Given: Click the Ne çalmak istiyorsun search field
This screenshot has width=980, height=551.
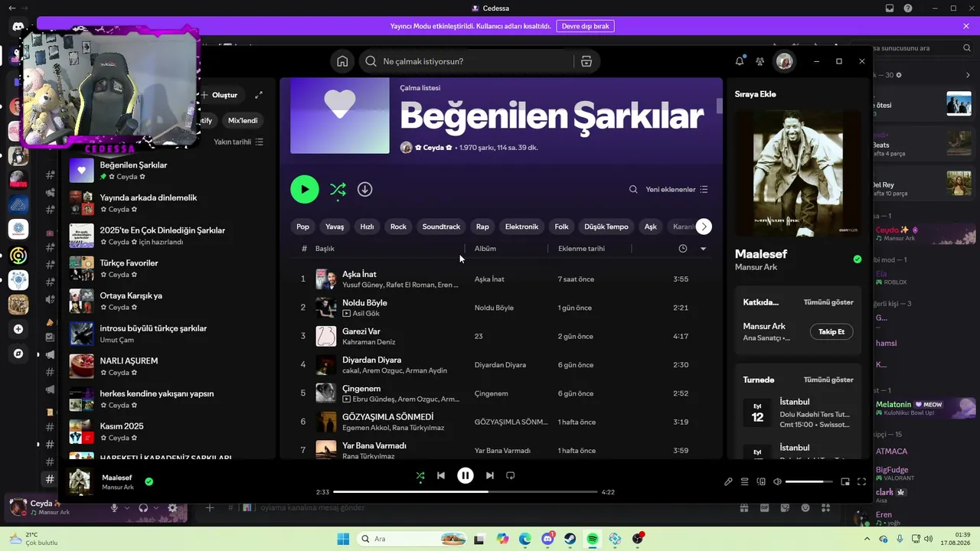Looking at the screenshot, I should tap(466, 61).
